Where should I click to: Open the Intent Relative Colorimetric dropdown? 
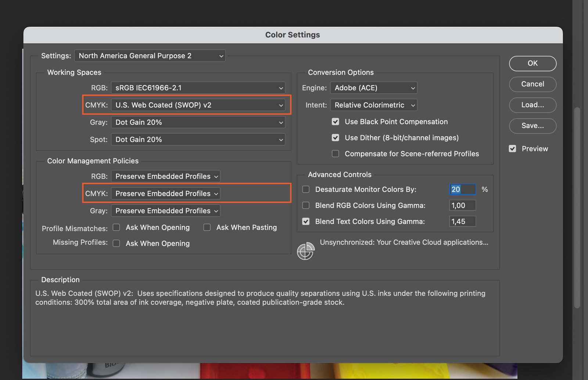coord(373,105)
